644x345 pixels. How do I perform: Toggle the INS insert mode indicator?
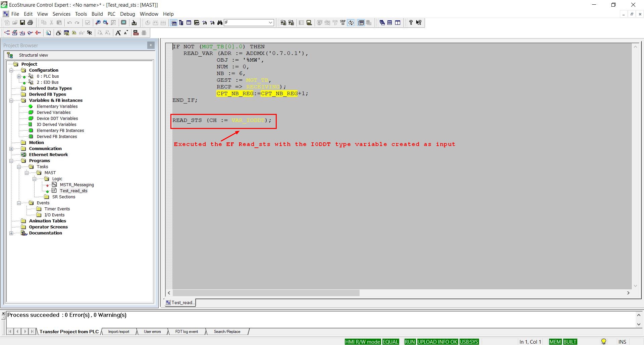point(622,342)
